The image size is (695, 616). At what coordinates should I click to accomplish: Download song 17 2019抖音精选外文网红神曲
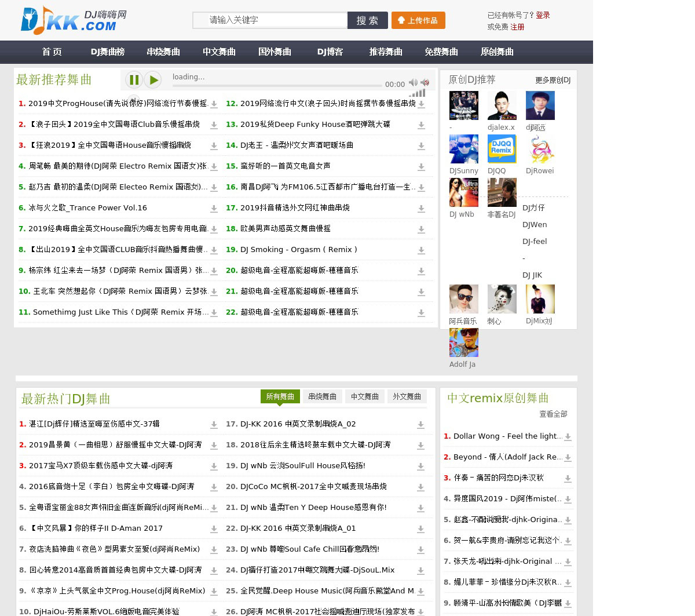coord(421,209)
